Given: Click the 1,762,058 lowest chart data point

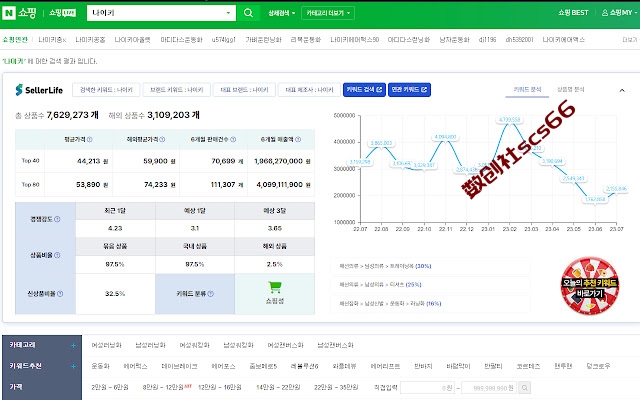Looking at the screenshot, I should pos(595,199).
